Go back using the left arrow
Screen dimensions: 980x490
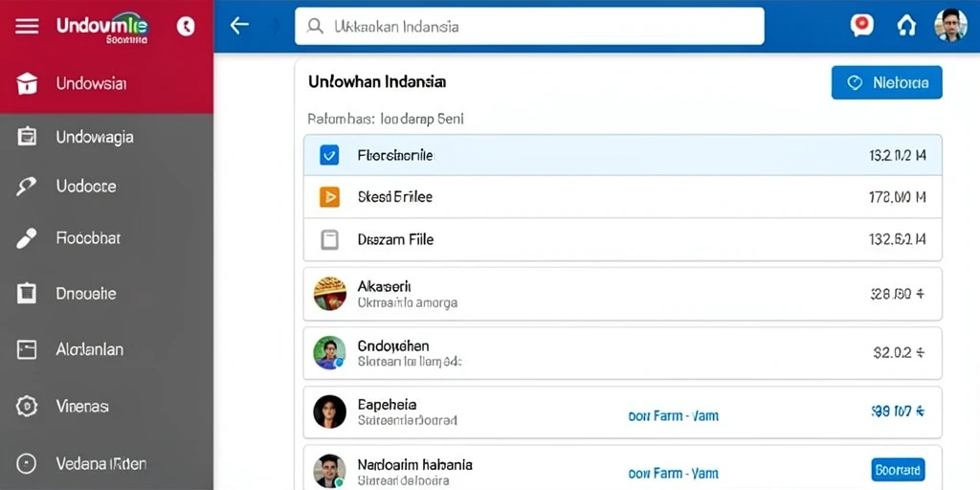click(x=239, y=25)
